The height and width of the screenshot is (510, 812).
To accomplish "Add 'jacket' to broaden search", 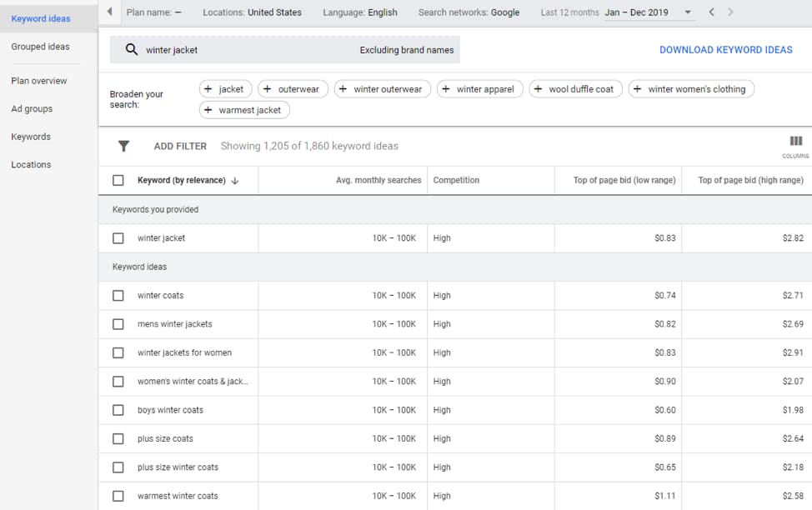I will point(225,89).
